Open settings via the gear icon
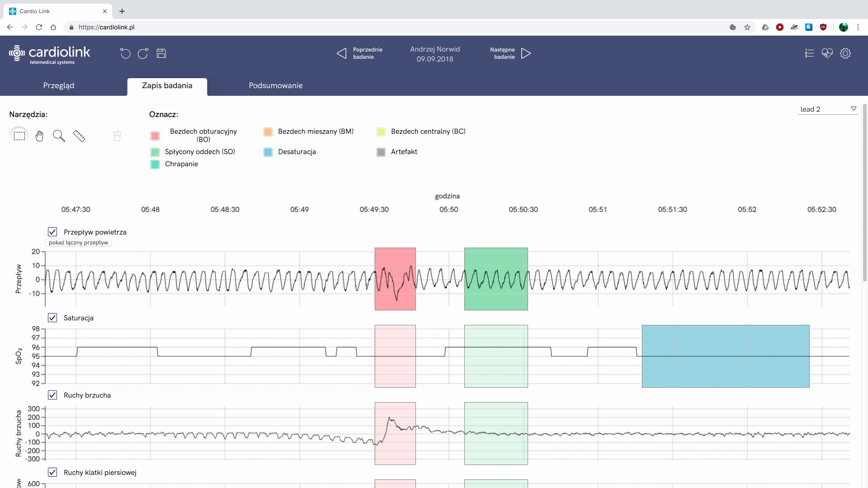The width and height of the screenshot is (868, 488). (845, 53)
